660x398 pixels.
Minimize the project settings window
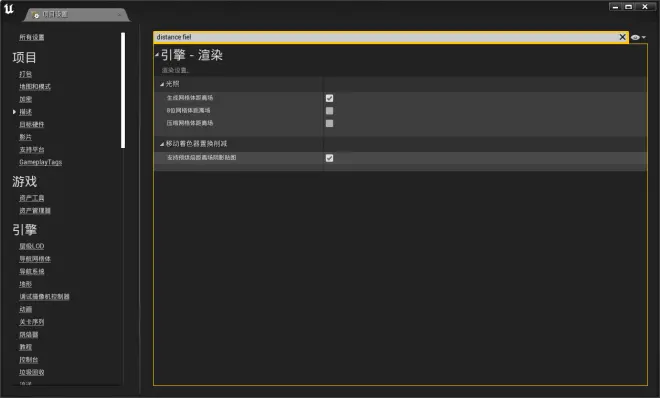[615, 7]
